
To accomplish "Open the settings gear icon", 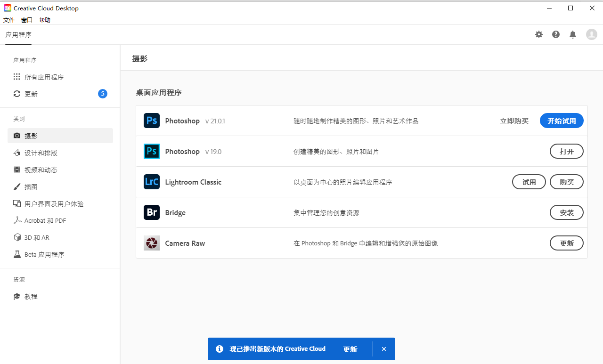I will pos(539,34).
